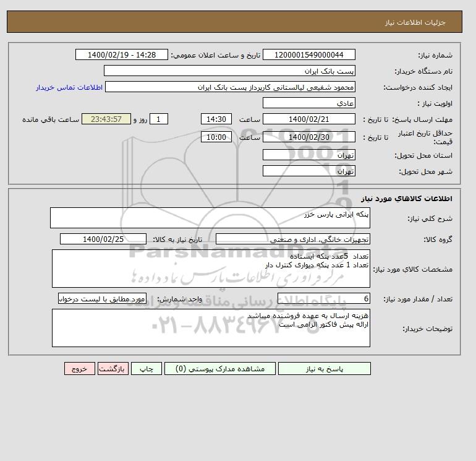
Task: Click the label گروه کالا
Action: (x=438, y=239)
